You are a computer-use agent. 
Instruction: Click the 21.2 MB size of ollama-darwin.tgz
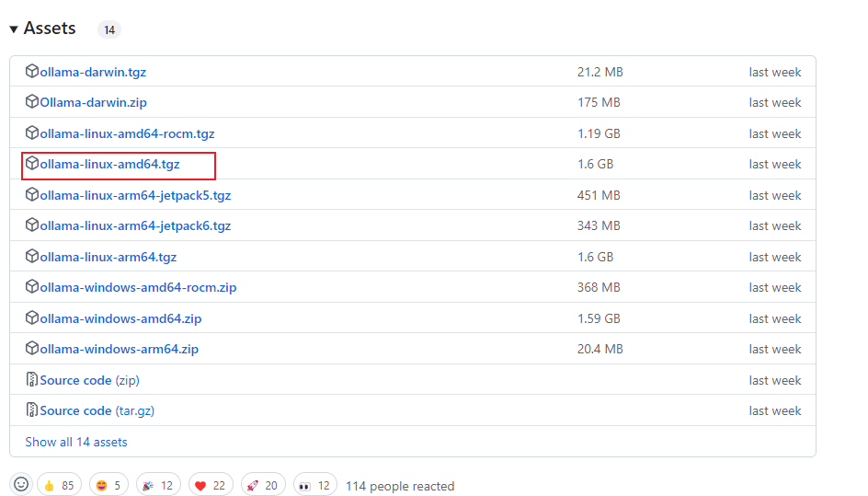point(600,72)
